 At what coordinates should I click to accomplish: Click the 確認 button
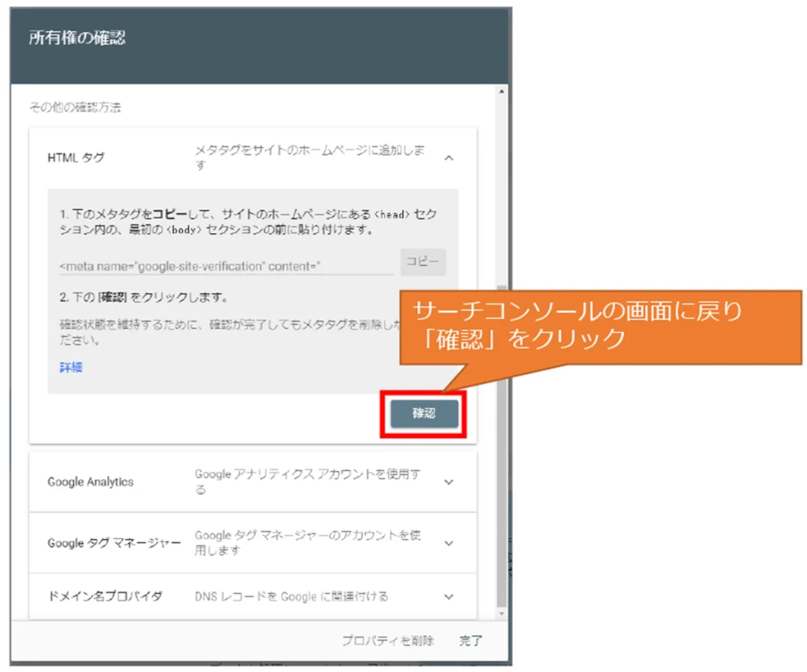coord(424,414)
